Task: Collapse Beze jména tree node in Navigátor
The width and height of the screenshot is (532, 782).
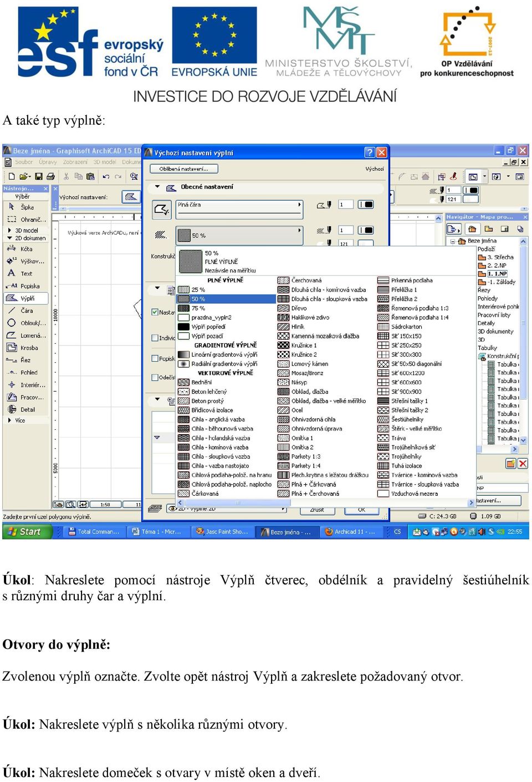Action: (x=453, y=241)
